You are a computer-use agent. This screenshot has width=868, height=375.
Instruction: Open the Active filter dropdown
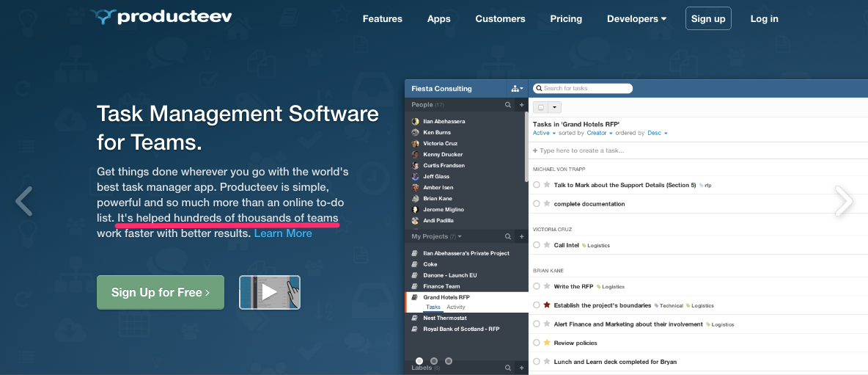coord(544,133)
